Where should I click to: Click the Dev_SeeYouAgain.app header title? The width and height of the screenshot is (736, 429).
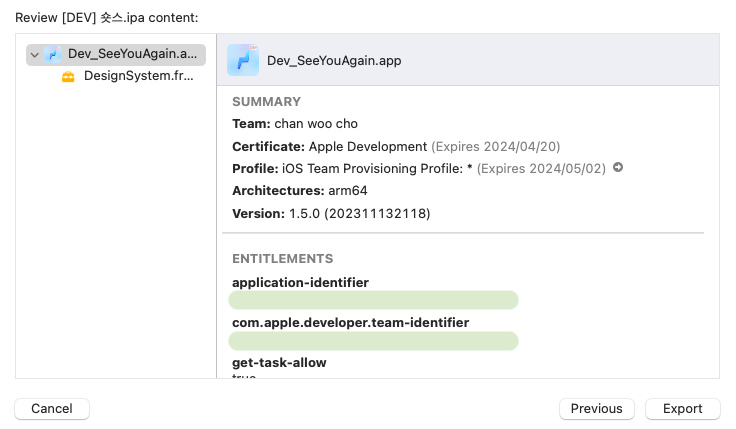point(334,61)
